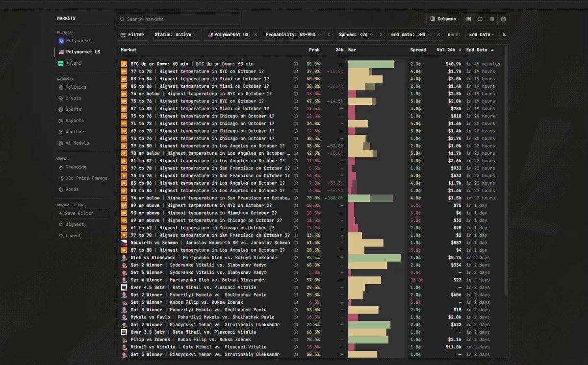Remove the Polymarket US filter chip
The height and width of the screenshot is (365, 588).
click(x=256, y=34)
